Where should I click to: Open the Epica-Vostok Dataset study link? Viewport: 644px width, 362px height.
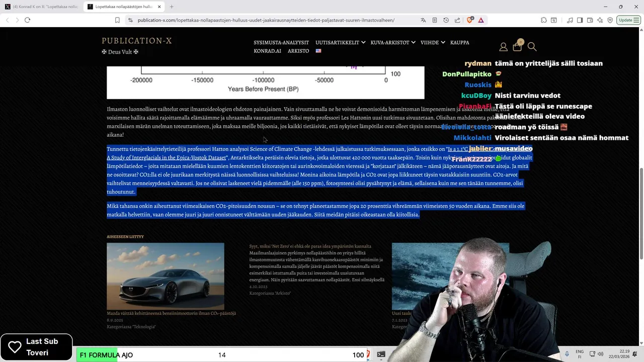pyautogui.click(x=167, y=158)
